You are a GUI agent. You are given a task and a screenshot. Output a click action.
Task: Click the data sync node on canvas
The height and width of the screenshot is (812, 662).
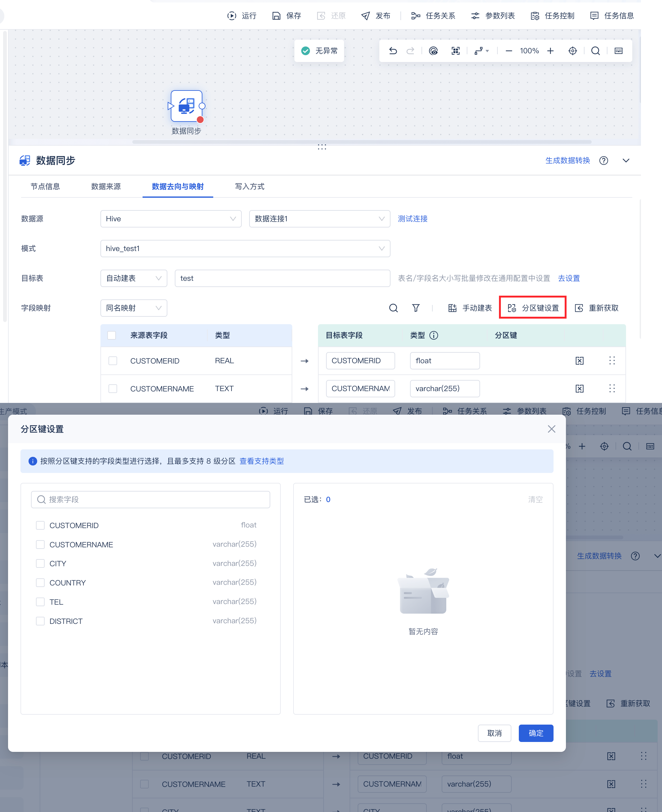click(x=186, y=106)
